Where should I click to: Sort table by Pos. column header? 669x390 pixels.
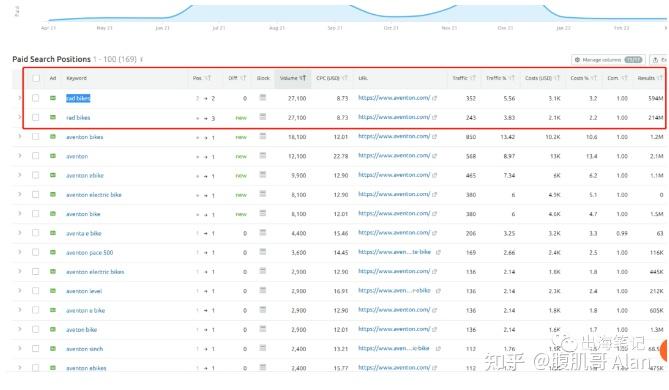pyautogui.click(x=202, y=78)
